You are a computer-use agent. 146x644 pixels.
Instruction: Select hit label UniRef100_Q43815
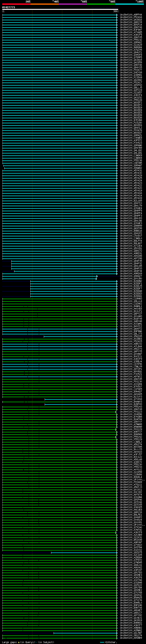coord(131,60)
